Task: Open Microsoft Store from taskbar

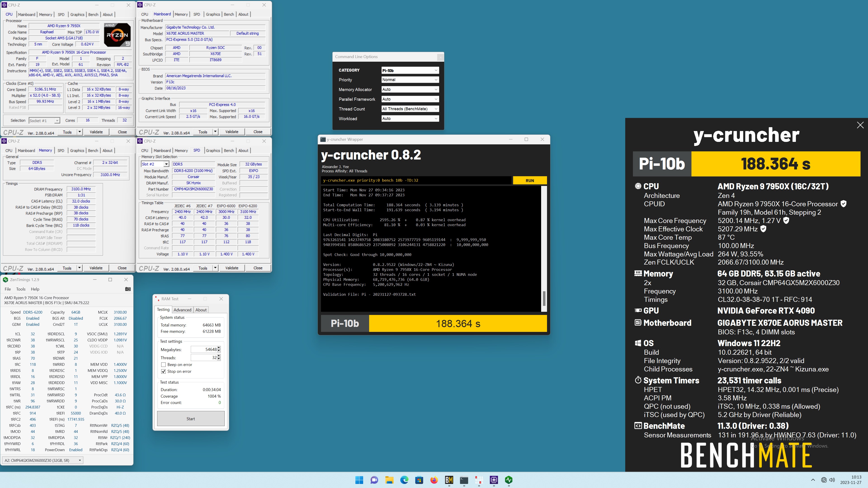Action: point(419,480)
